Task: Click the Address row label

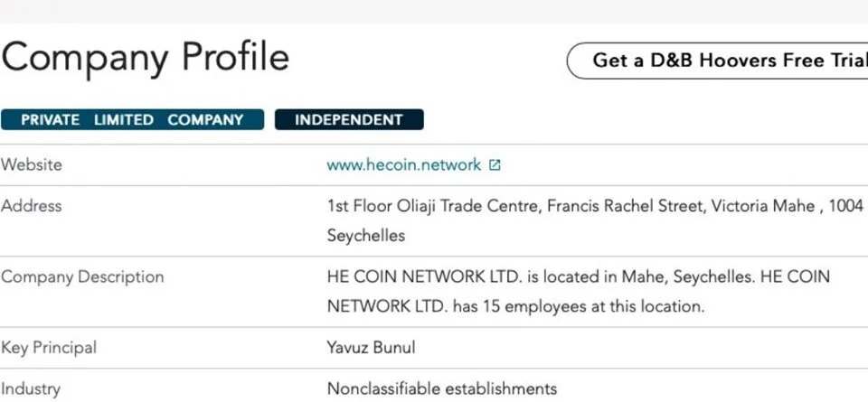Action: pyautogui.click(x=32, y=206)
